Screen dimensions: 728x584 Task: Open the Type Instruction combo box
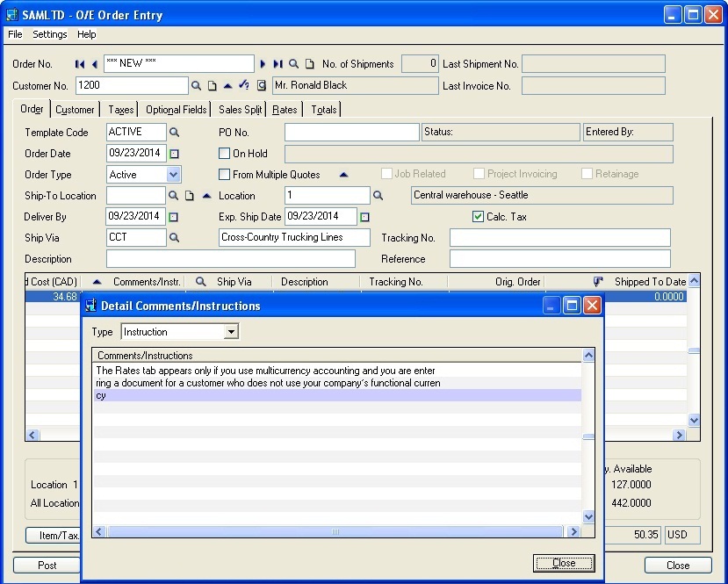[x=231, y=332]
